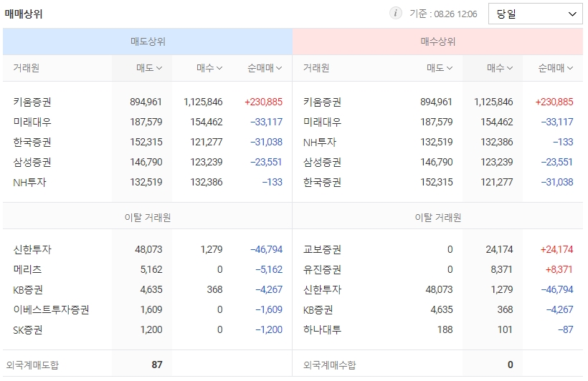This screenshot has height=381, width=588.
Task: Sort 매수상위 table by 매도 column
Action: 440,68
